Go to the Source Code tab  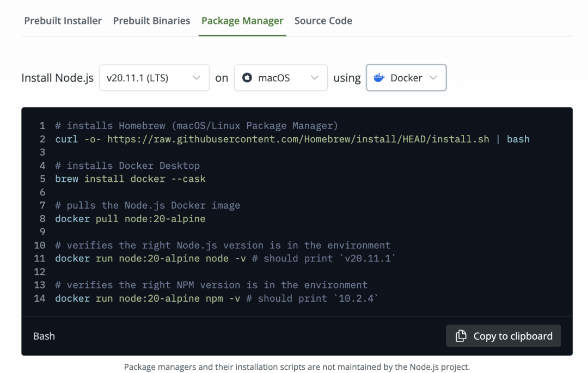323,21
